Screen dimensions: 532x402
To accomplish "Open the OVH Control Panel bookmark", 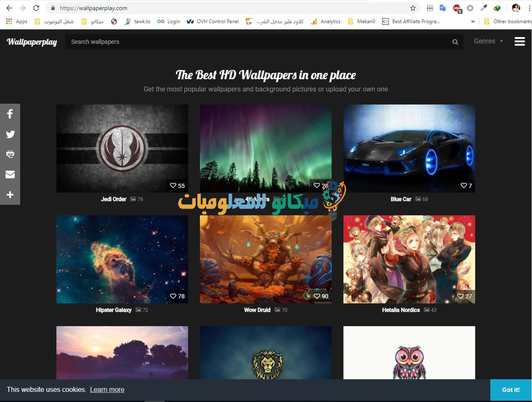I will 213,21.
